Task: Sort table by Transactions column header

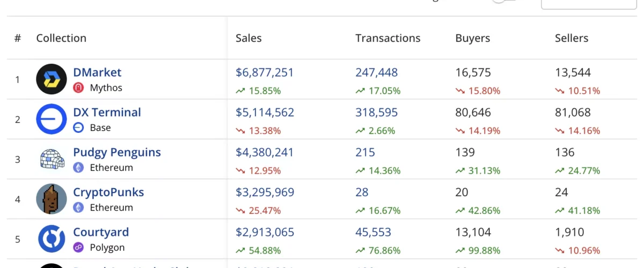Action: 387,38
